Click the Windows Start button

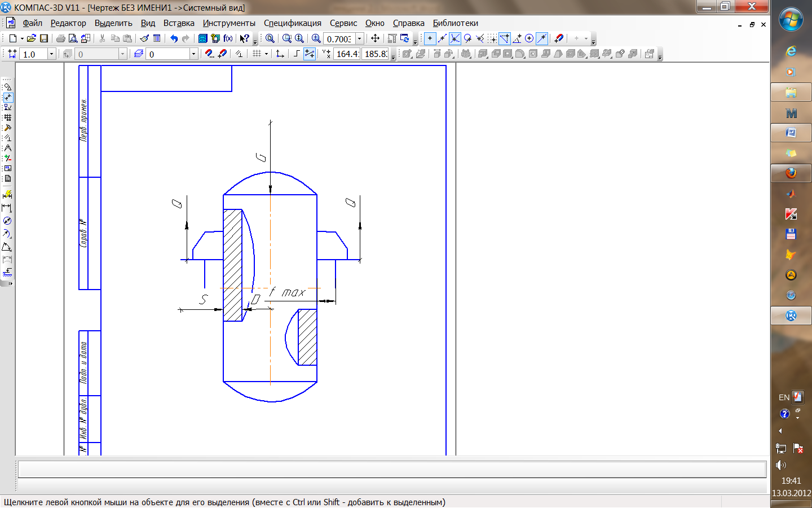click(791, 20)
